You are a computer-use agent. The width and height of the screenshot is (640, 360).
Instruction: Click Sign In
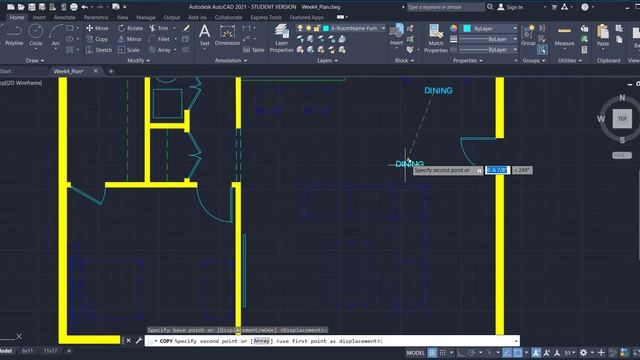pyautogui.click(x=510, y=7)
